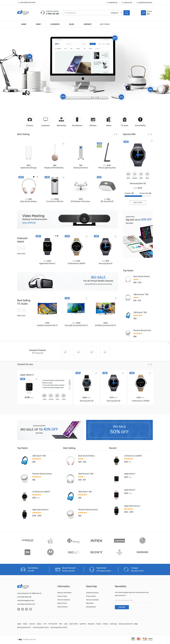Screen dimensions: 170x644
Task: Collapse the compare products panel chevron
Action: (168, 343)
